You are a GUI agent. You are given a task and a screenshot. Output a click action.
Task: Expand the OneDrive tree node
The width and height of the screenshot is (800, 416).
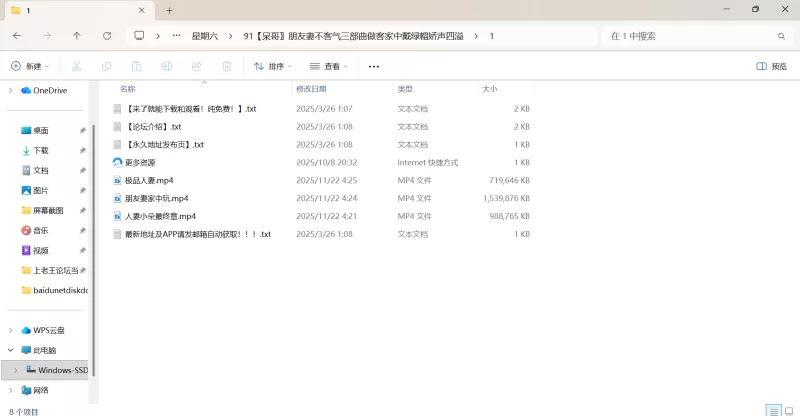[11, 90]
